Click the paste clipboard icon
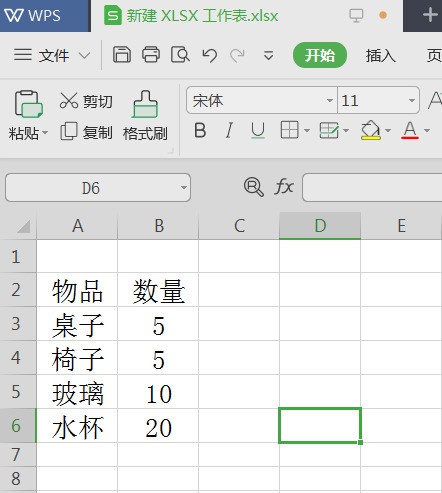 tap(28, 104)
